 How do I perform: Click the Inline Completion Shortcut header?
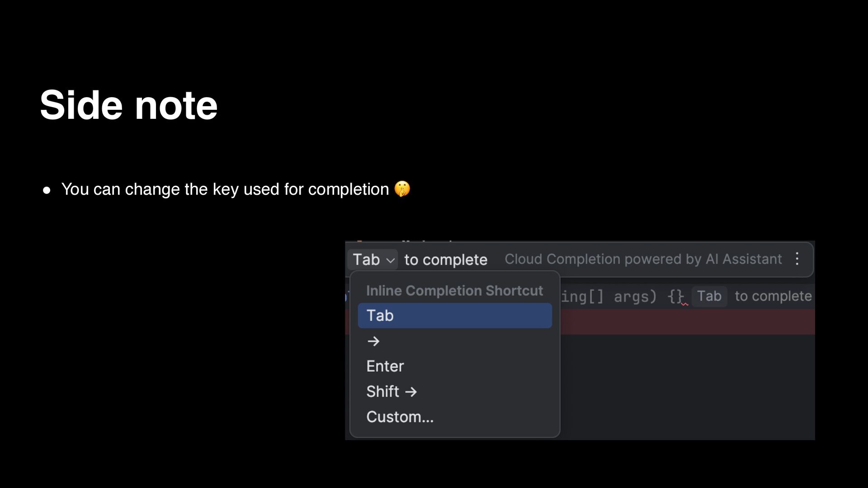454,291
